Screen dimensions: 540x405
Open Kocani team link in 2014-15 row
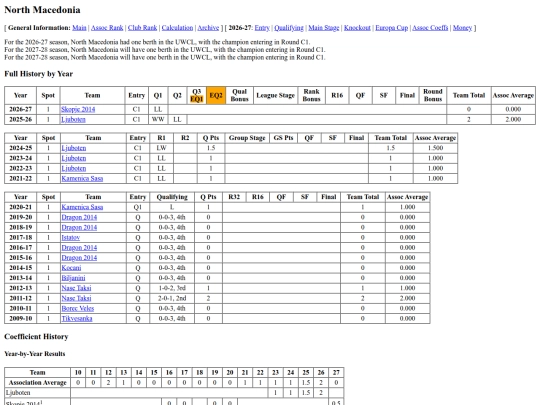click(71, 268)
